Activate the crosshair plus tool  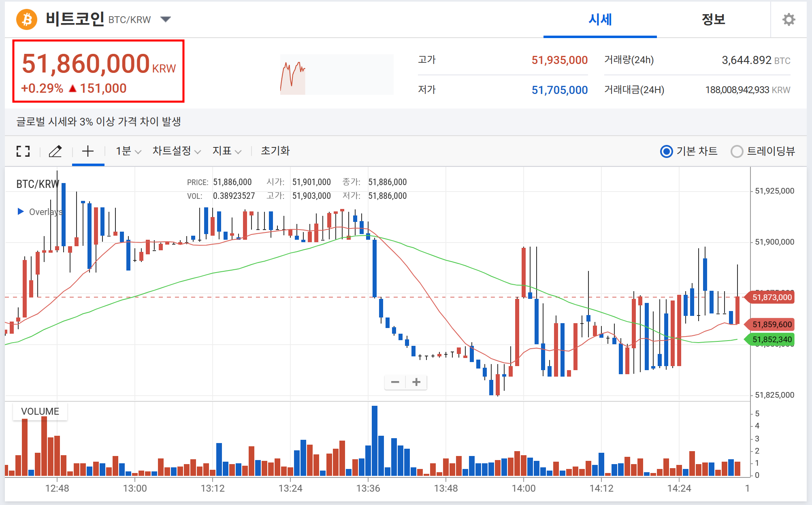click(88, 151)
